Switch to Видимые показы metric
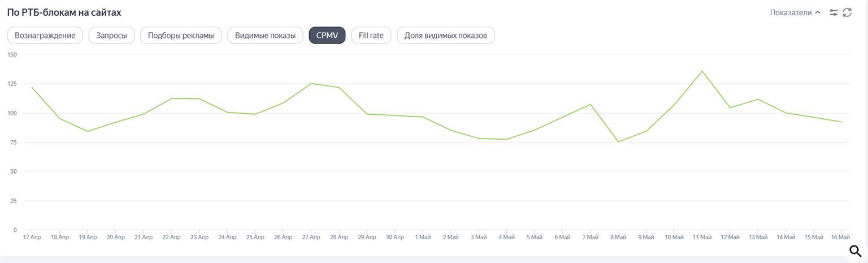Image resolution: width=868 pixels, height=263 pixels. click(265, 36)
